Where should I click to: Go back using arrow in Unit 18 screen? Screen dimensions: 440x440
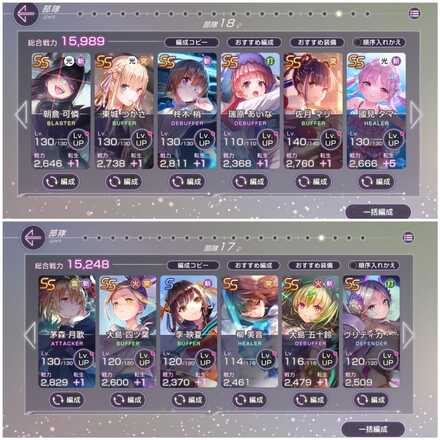coord(26,14)
